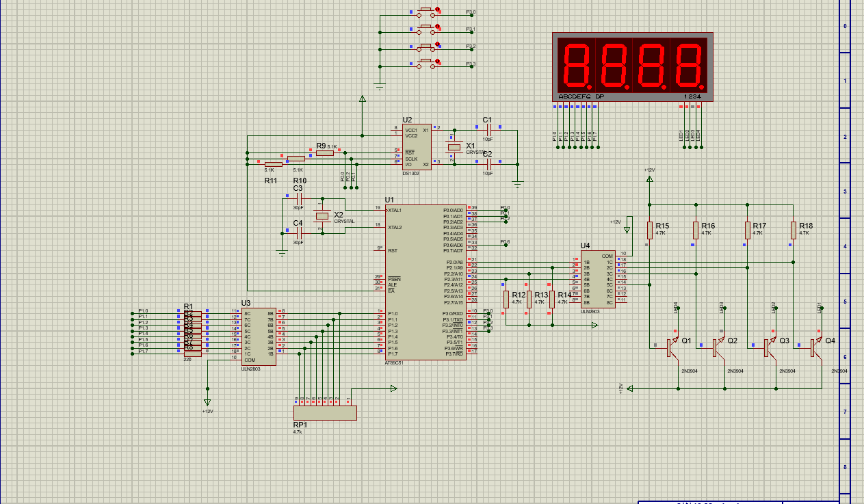Select the ground symbol below capacitor C4
This screenshot has height=504, width=864.
[282, 252]
